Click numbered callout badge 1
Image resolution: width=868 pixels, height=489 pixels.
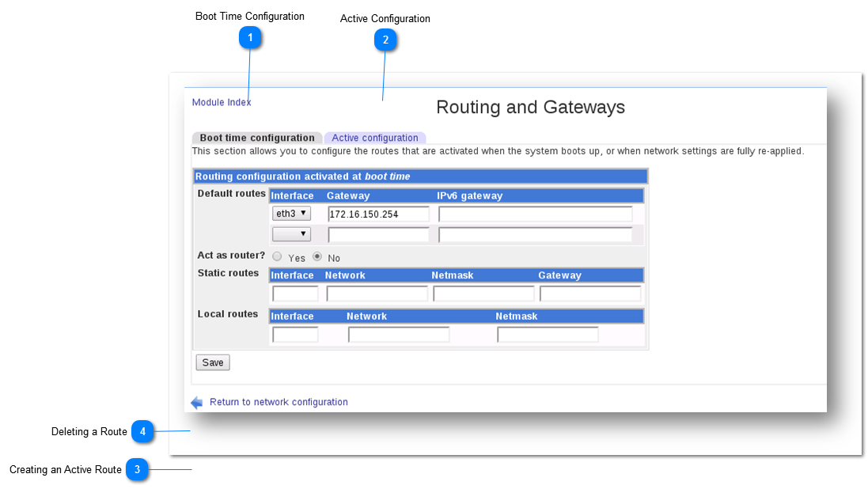click(x=250, y=37)
